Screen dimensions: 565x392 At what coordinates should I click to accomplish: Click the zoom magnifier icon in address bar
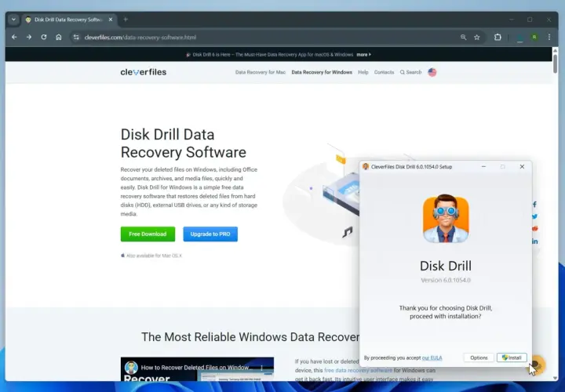click(x=464, y=37)
